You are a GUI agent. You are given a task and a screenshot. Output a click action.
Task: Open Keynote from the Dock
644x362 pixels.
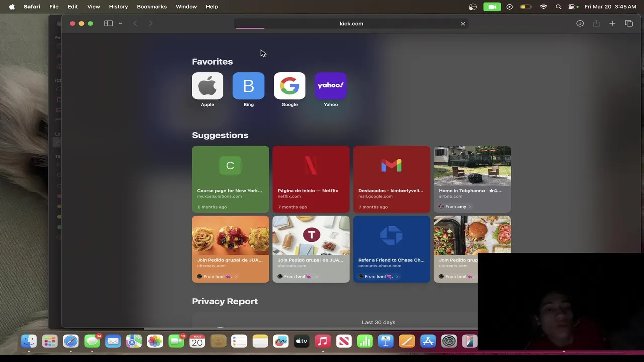(x=386, y=342)
